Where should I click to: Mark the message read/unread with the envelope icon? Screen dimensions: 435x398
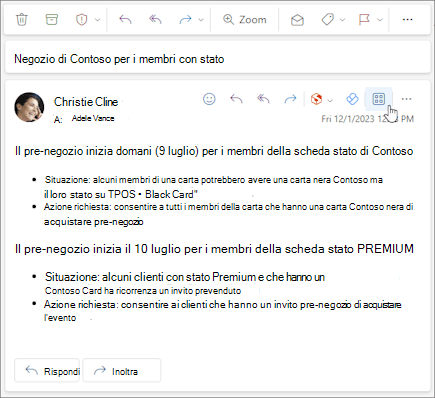coord(297,20)
